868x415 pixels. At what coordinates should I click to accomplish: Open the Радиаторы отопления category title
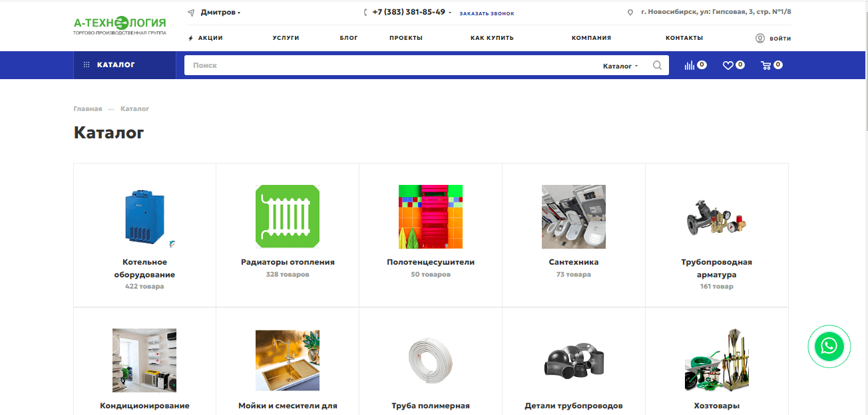click(x=288, y=262)
